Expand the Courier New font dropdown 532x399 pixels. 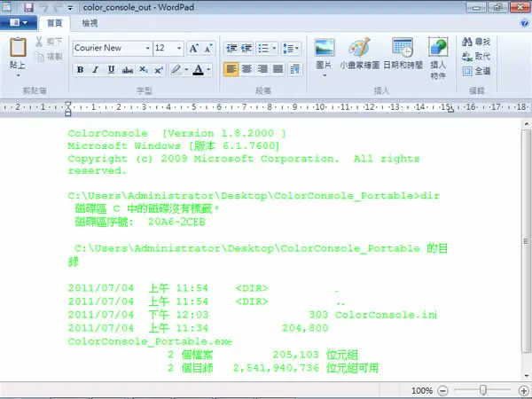148,48
